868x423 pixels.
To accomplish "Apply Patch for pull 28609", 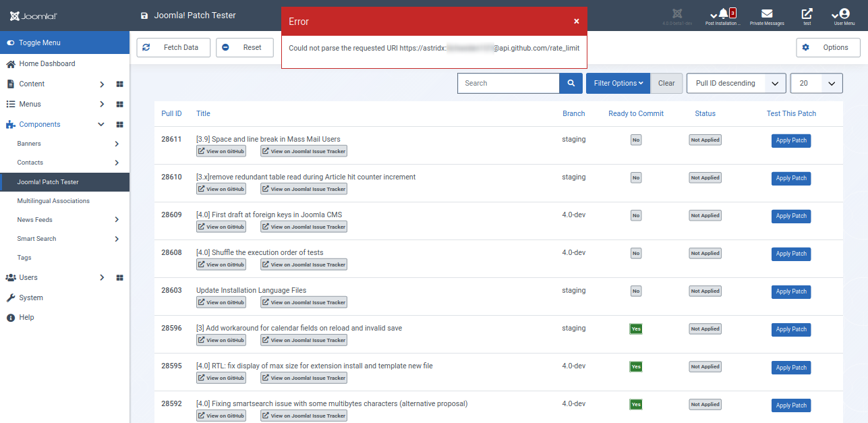I will pyautogui.click(x=791, y=217).
